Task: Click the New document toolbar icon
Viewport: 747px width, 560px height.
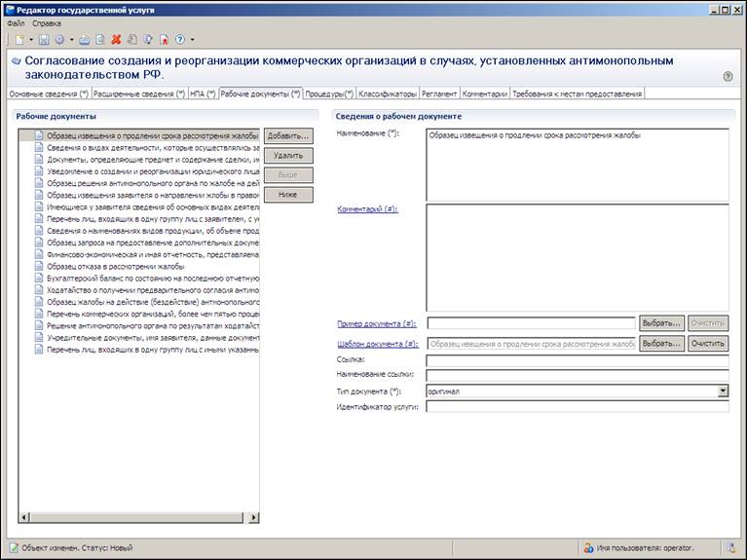Action: coord(19,40)
